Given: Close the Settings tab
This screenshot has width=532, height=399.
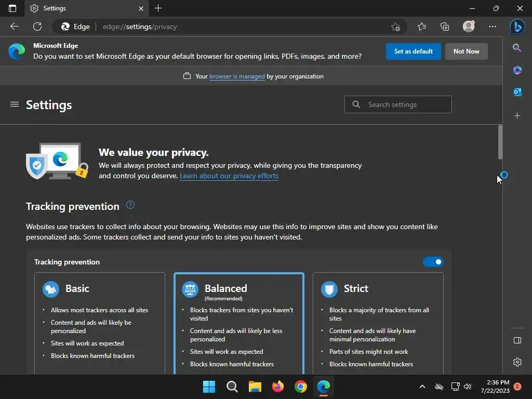Looking at the screenshot, I should [141, 8].
